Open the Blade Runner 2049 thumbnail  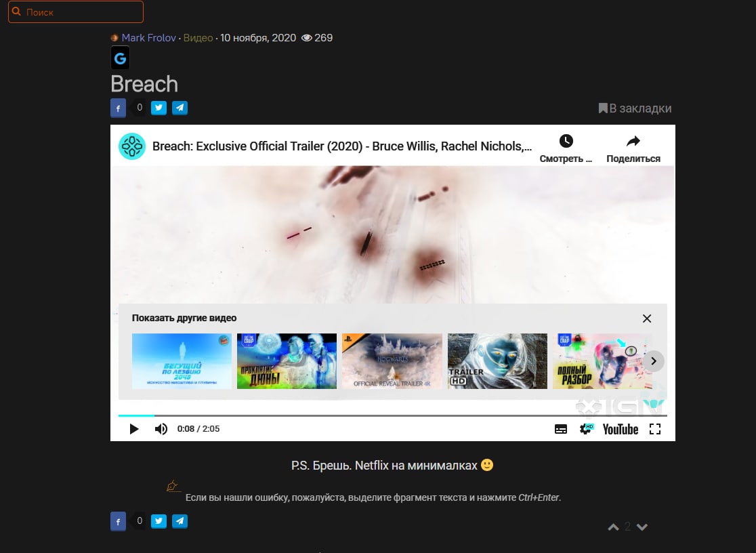click(x=182, y=361)
